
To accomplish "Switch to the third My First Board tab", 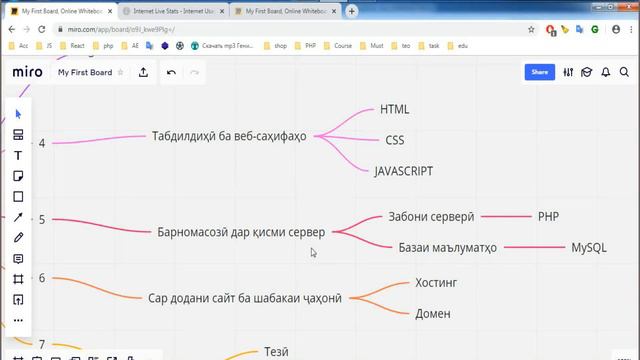I will (285, 11).
